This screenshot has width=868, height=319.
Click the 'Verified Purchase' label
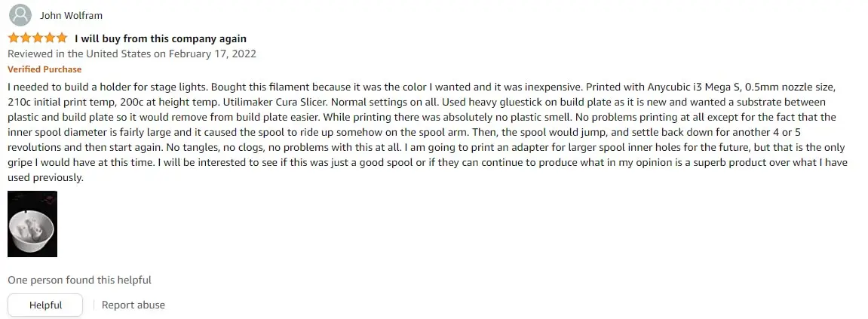44,69
